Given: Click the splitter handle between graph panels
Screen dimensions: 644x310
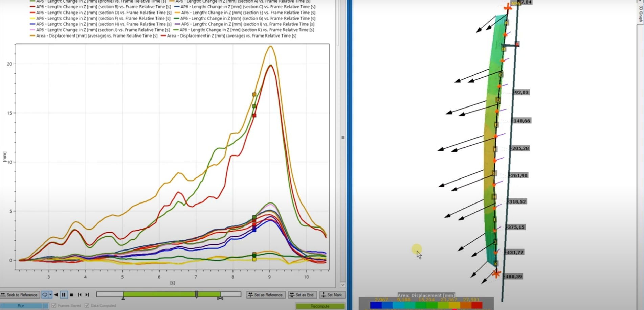Looking at the screenshot, I should pyautogui.click(x=342, y=137).
